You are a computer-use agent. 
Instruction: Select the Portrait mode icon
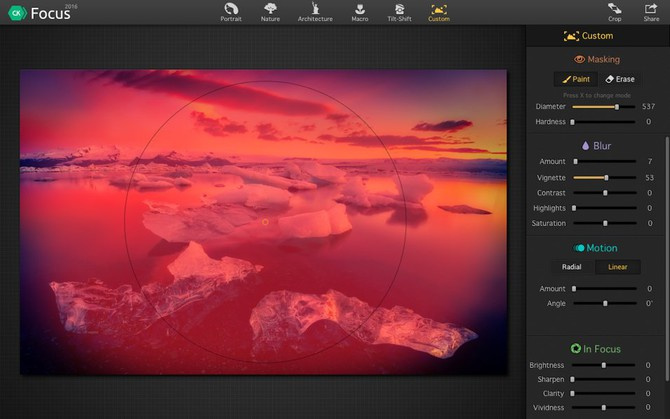[231, 12]
